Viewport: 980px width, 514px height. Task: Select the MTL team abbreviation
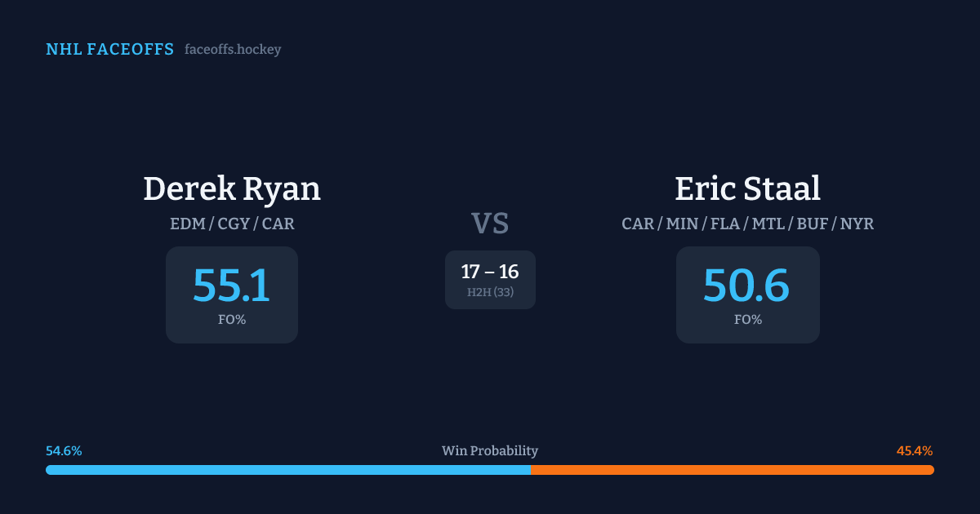pos(769,224)
